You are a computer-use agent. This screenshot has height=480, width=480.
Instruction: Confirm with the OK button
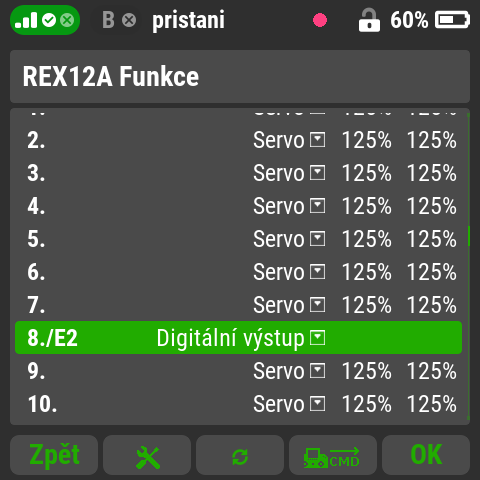click(426, 455)
